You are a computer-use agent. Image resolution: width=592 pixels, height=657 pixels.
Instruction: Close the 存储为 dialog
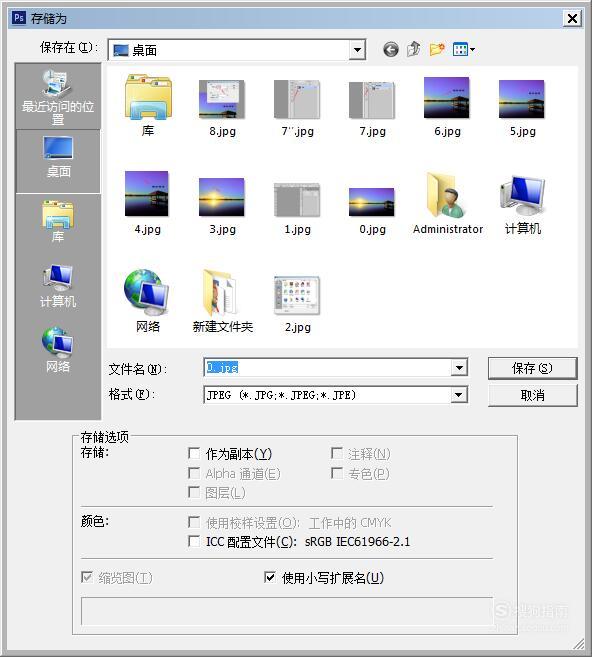pyautogui.click(x=572, y=18)
